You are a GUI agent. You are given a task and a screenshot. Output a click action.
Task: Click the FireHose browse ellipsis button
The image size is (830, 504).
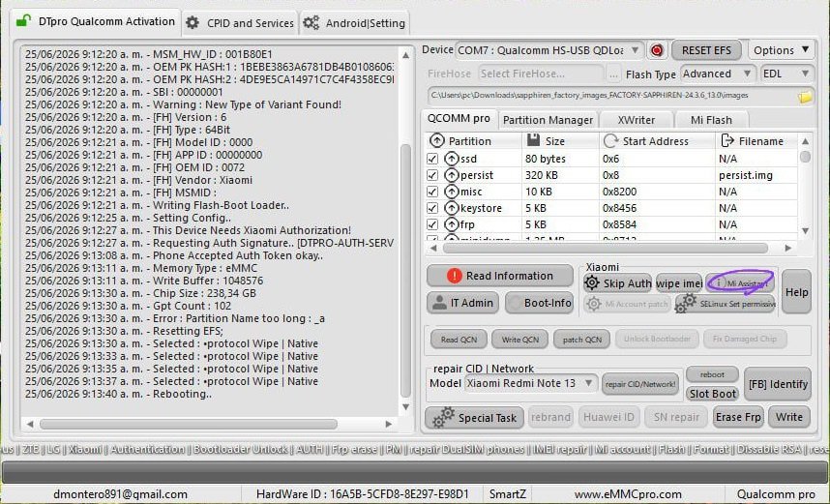(613, 74)
